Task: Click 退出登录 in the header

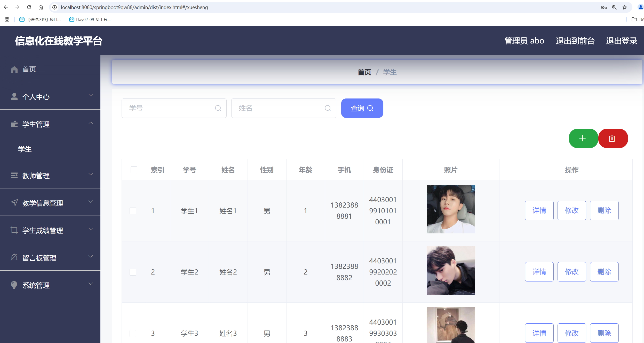Action: (x=621, y=41)
